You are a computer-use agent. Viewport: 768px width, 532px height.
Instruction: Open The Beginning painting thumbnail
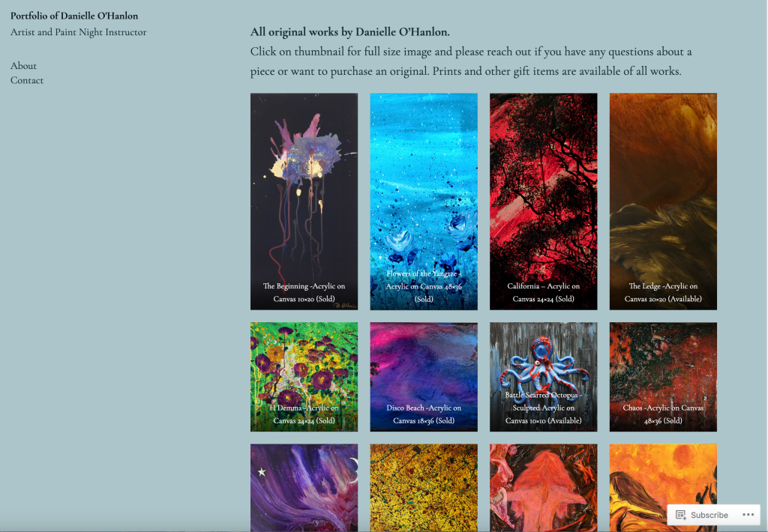[x=304, y=202]
